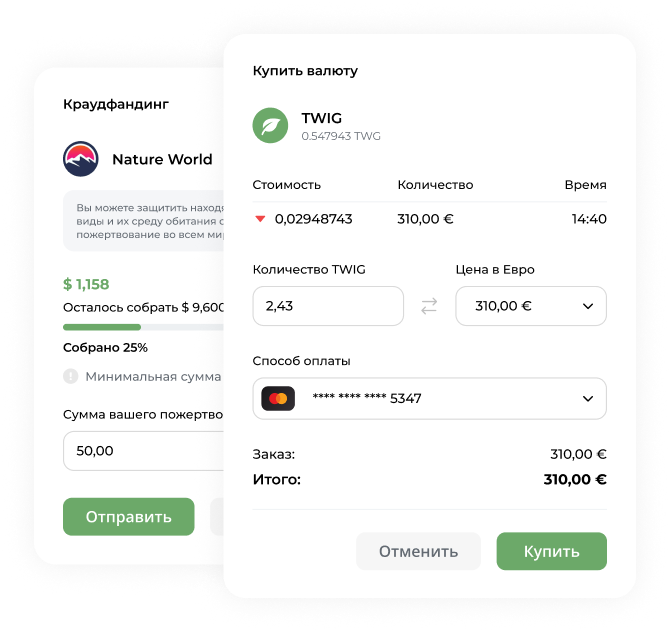670x632 pixels.
Task: Click the 0,02948743 price row
Action: [429, 219]
